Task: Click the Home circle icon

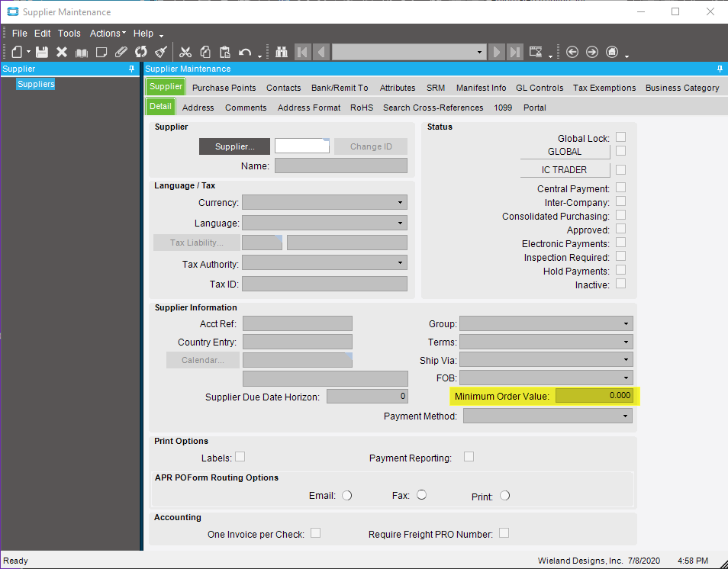Action: tap(612, 52)
